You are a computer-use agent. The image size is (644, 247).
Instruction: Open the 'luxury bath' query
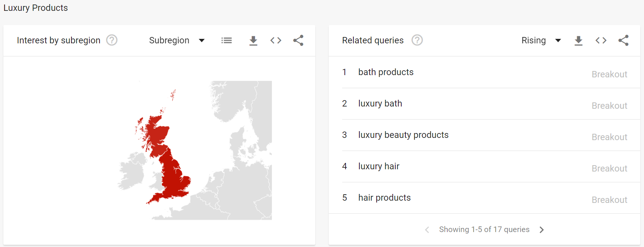pyautogui.click(x=380, y=104)
